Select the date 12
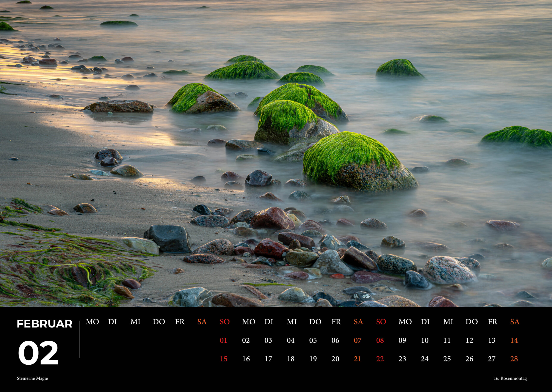Image resolution: width=552 pixels, height=392 pixels. point(469,340)
